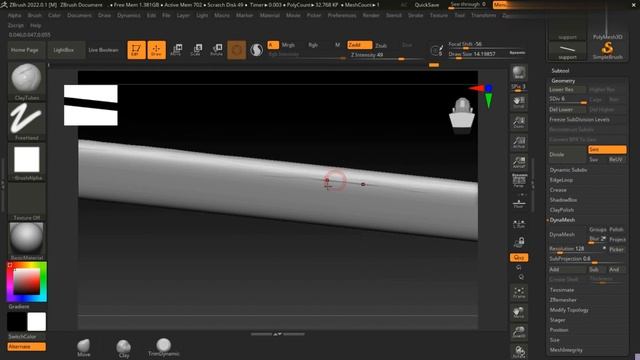Screen dimensions: 640x360
Task: Select the Rotate mode icon
Action: click(x=216, y=50)
